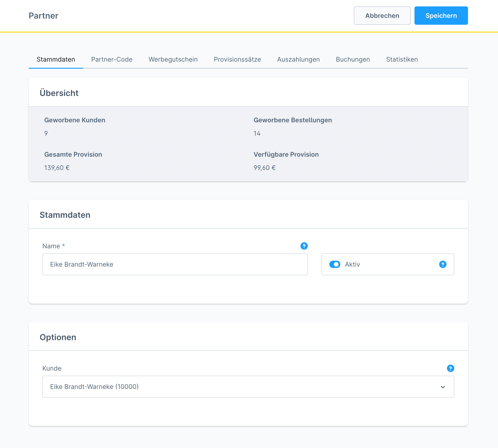
Task: Click the Geworbene Bestellungen value 14
Action: (x=257, y=134)
